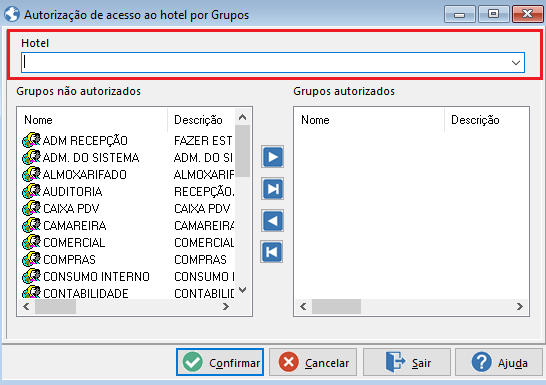The height and width of the screenshot is (385, 546).
Task: Remove all groups from authorized list
Action: point(272,252)
